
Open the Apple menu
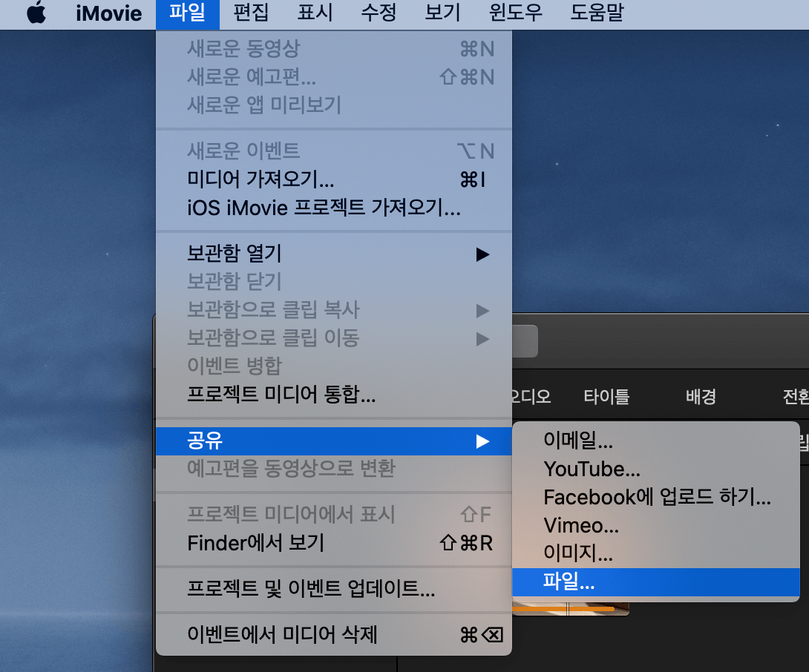coord(36,13)
